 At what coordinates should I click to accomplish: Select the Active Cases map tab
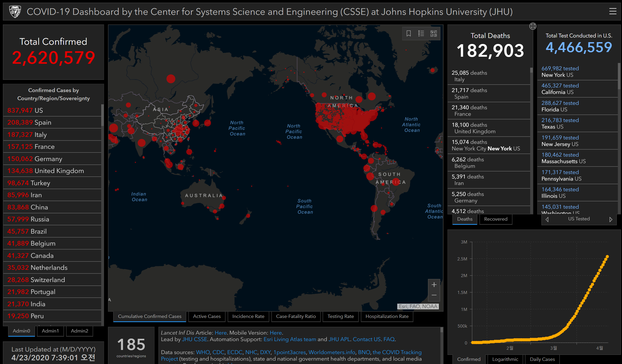pyautogui.click(x=207, y=316)
